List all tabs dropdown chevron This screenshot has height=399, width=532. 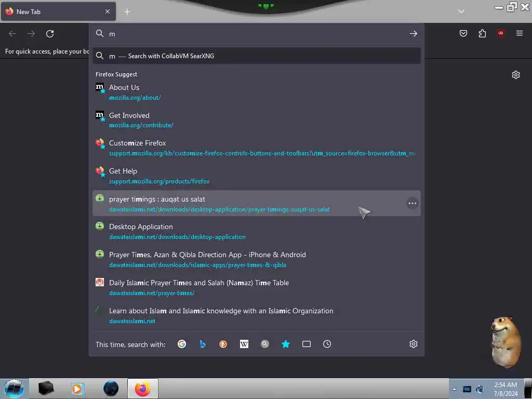click(x=461, y=11)
